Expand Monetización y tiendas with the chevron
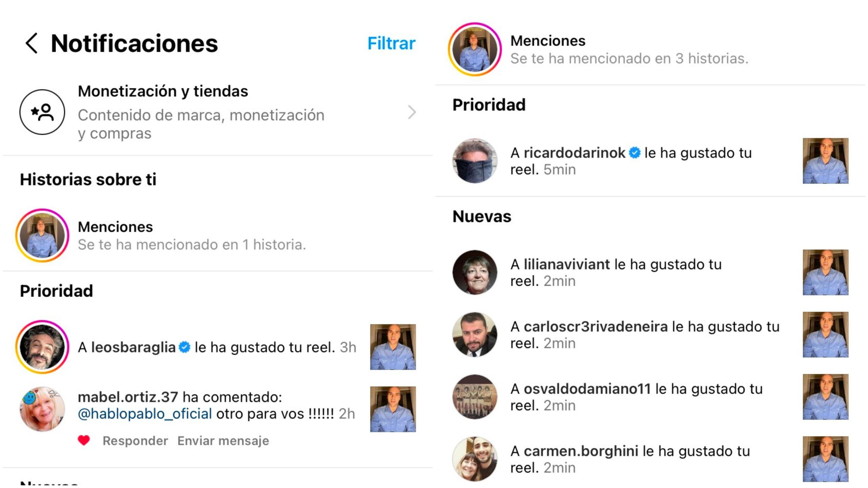The height and width of the screenshot is (488, 868). click(x=412, y=113)
